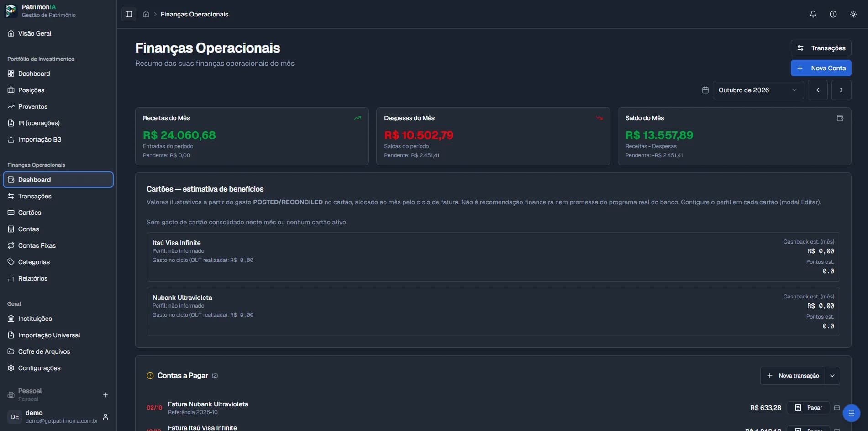The width and height of the screenshot is (868, 431).
Task: Open Cartões in sidebar
Action: click(58, 213)
